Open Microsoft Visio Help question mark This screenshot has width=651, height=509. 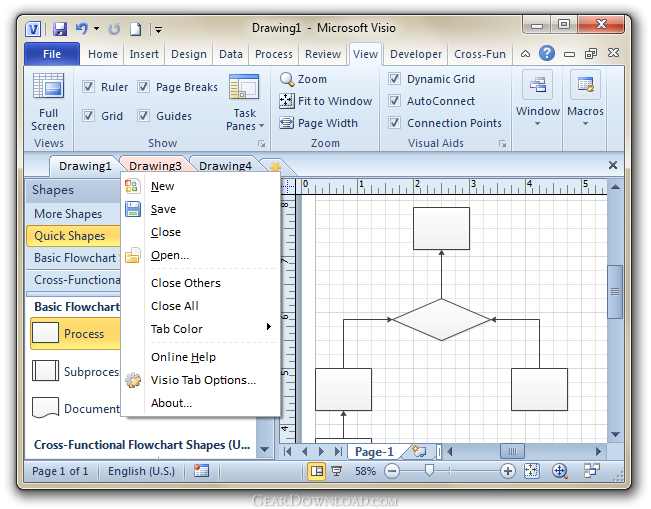(x=547, y=54)
